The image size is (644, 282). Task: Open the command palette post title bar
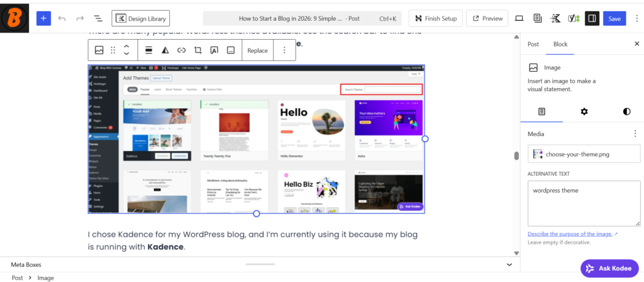point(302,18)
